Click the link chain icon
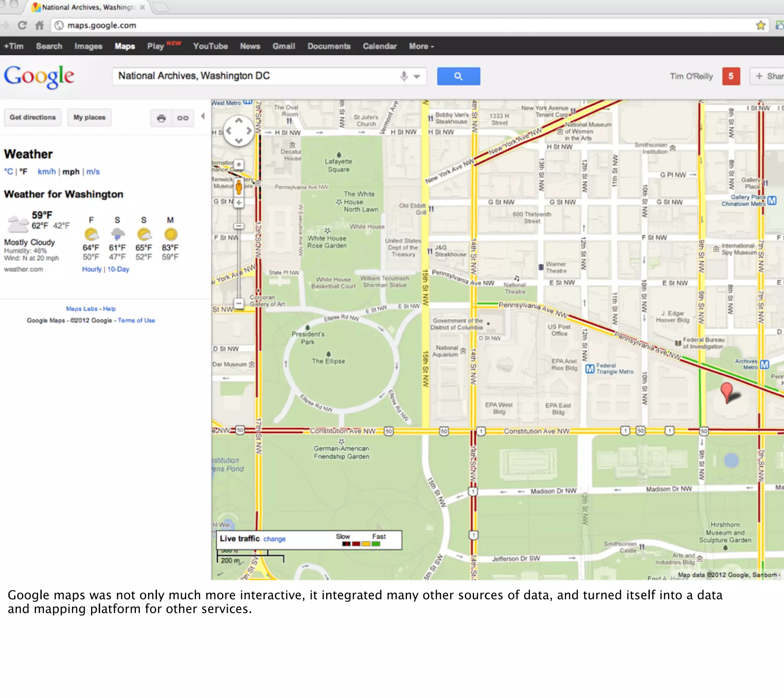The height and width of the screenshot is (698, 784). coord(183,118)
